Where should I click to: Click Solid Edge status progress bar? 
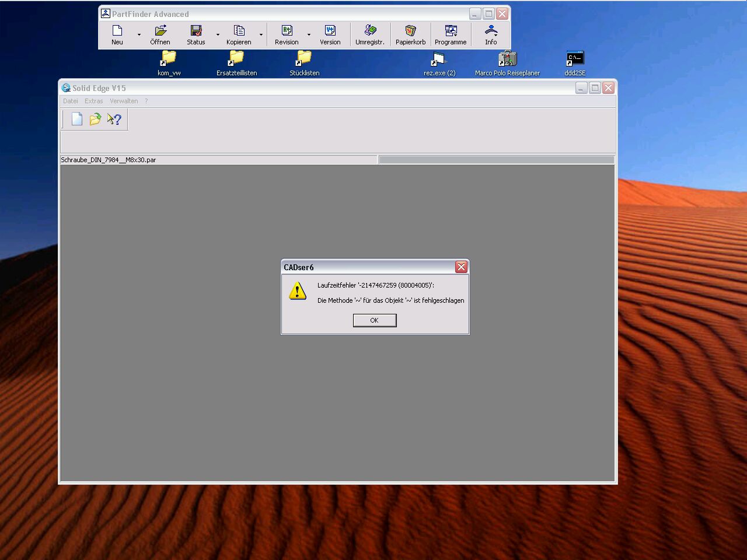[497, 160]
